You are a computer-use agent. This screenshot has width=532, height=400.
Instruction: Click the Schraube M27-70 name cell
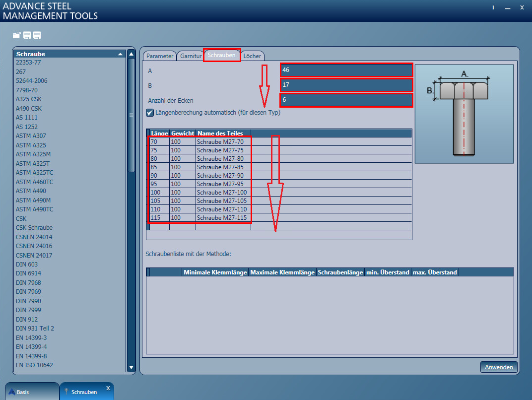click(223, 142)
